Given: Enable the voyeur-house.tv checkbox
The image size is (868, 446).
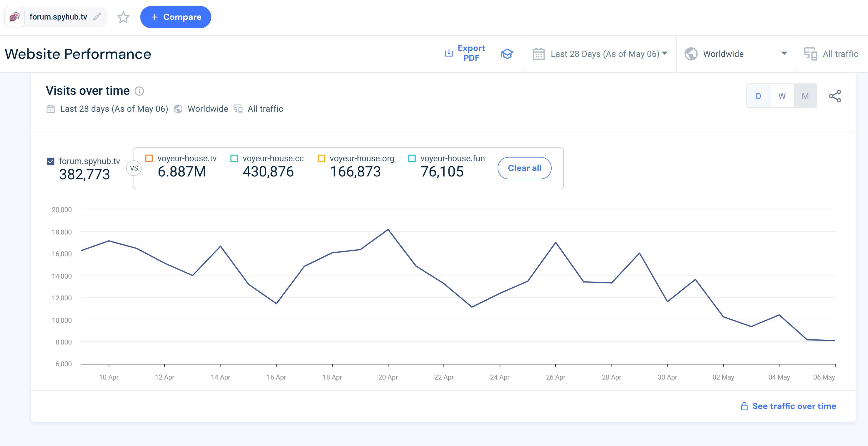Looking at the screenshot, I should 149,158.
